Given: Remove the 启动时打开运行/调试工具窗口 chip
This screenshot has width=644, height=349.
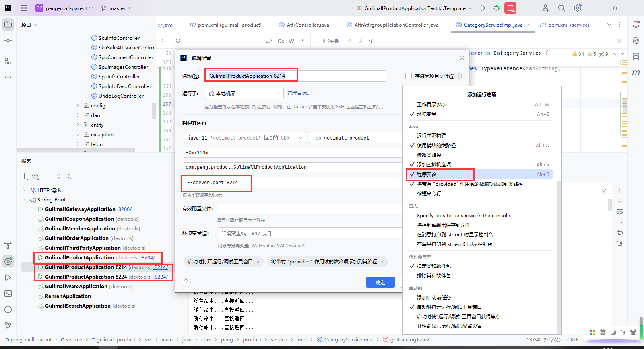Looking at the screenshot, I should click(258, 262).
